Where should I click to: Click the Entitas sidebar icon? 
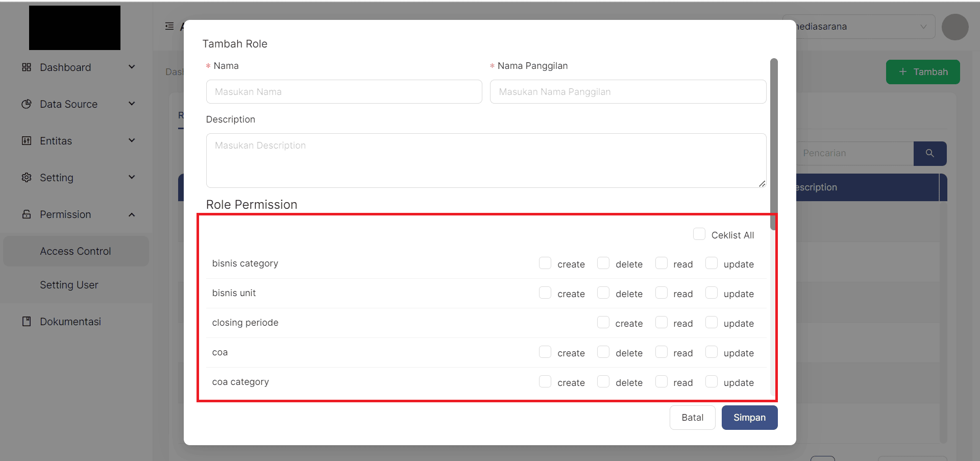pos(27,141)
